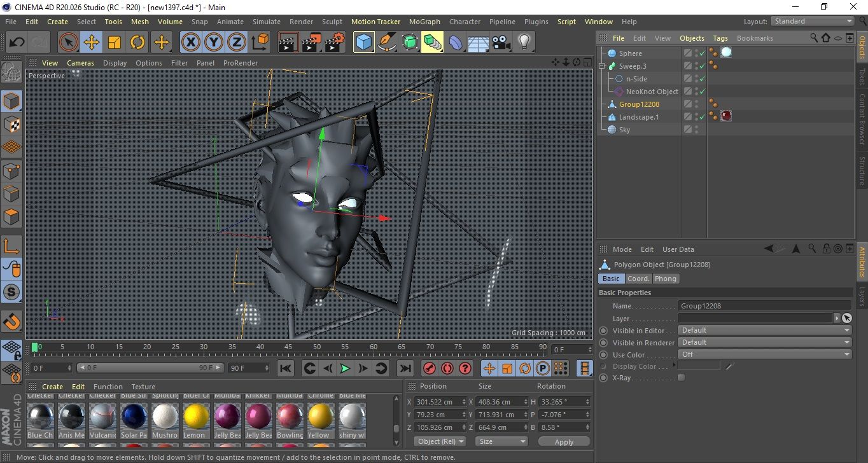Open the Cameras menu in the viewport
Viewport: 868px width, 463px height.
point(80,63)
